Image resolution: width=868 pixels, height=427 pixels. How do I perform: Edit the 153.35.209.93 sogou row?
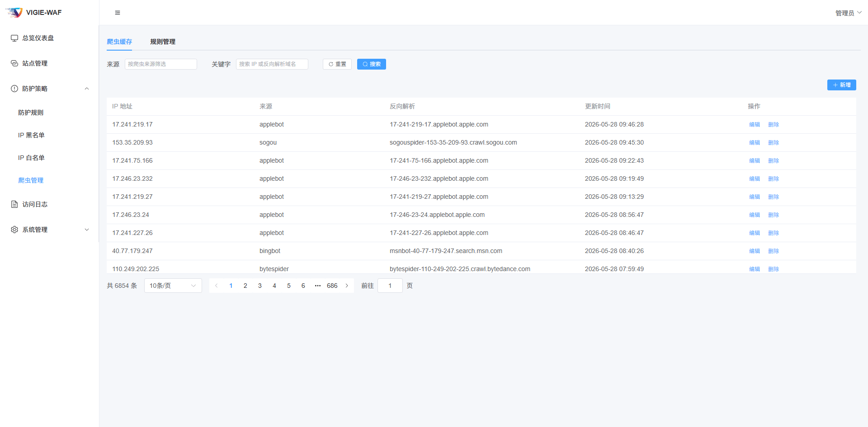click(755, 142)
